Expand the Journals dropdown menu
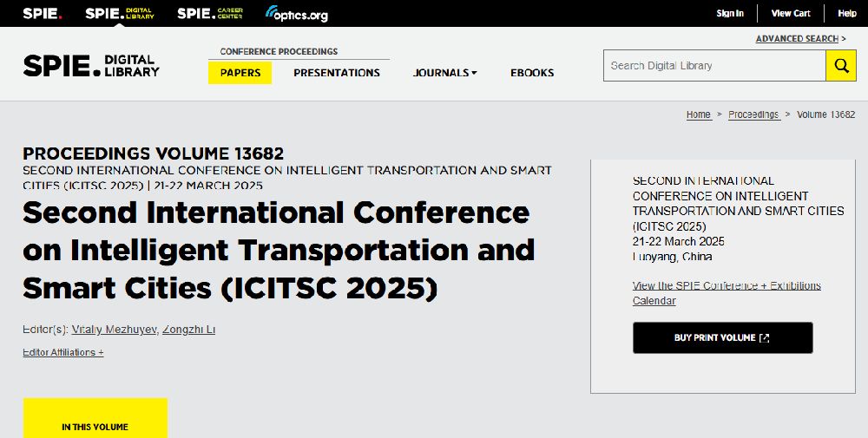Viewport: 868px width, 438px height. [x=444, y=73]
